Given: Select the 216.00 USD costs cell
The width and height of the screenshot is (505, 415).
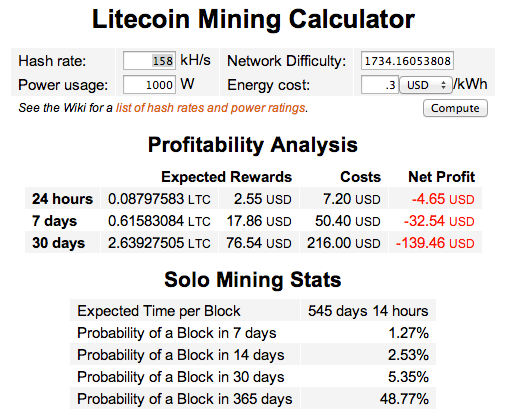Looking at the screenshot, I should tap(344, 243).
